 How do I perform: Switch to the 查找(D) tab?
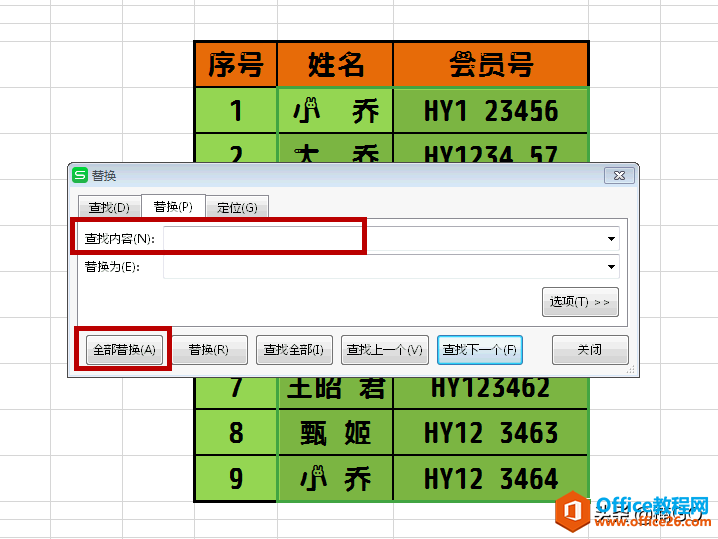point(109,207)
